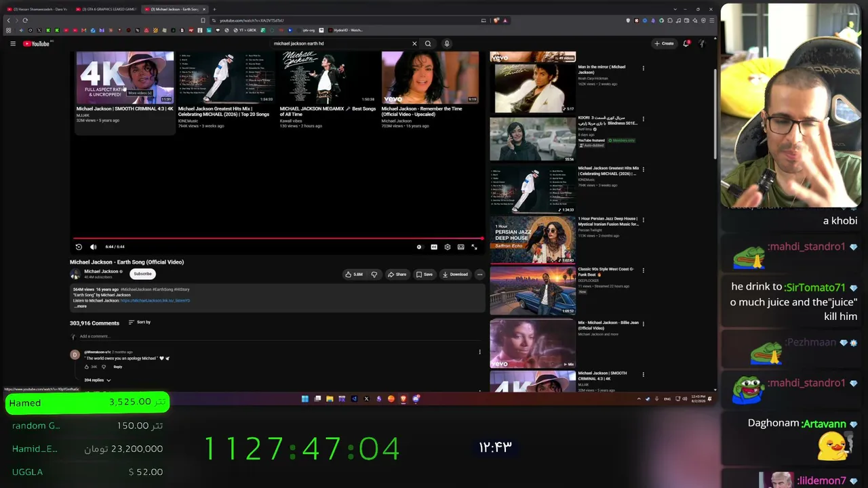Open the Sort by comments dropdown
Image resolution: width=868 pixels, height=488 pixels.
140,322
